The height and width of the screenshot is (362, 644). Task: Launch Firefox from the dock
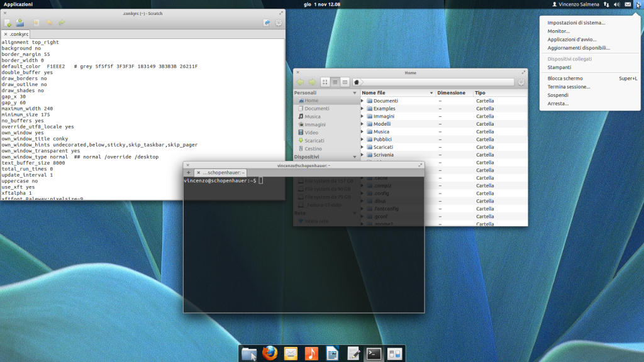(x=270, y=353)
